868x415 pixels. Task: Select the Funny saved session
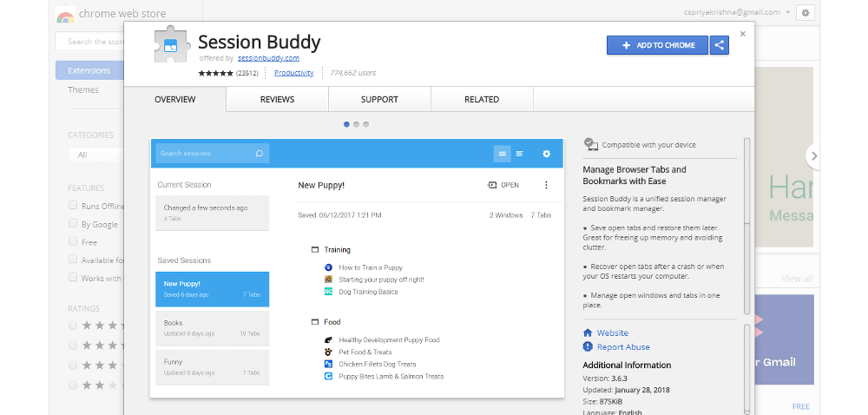(213, 367)
